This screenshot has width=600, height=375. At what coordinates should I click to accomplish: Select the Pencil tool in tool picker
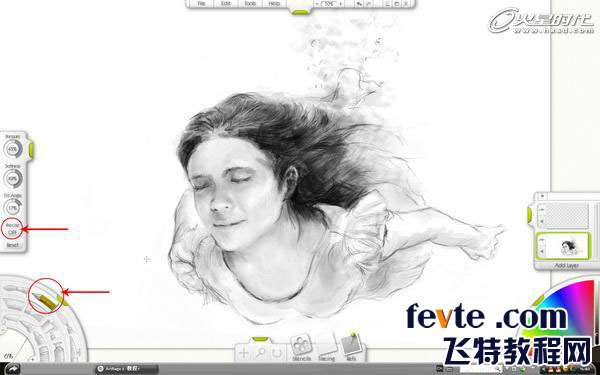pos(45,301)
